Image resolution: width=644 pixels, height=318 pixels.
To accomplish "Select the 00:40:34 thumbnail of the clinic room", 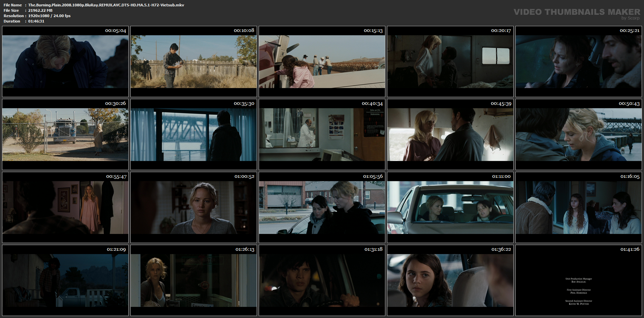I will pos(322,134).
